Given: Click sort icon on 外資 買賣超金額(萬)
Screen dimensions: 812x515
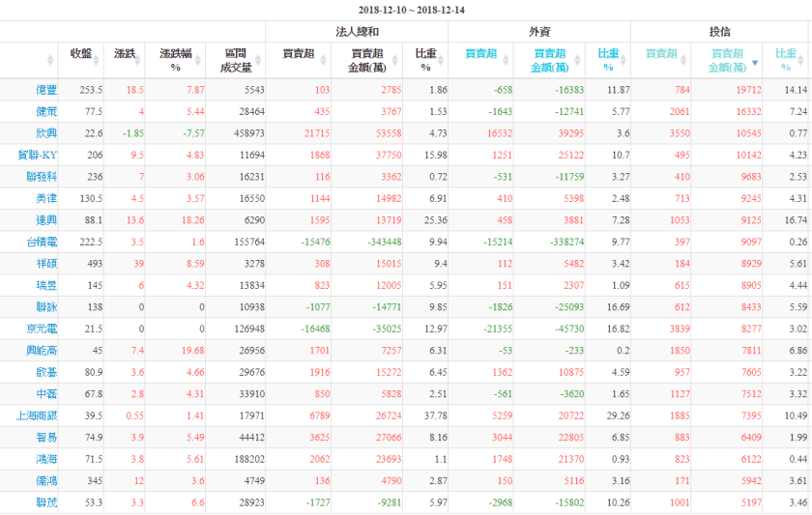Looking at the screenshot, I should (x=578, y=61).
